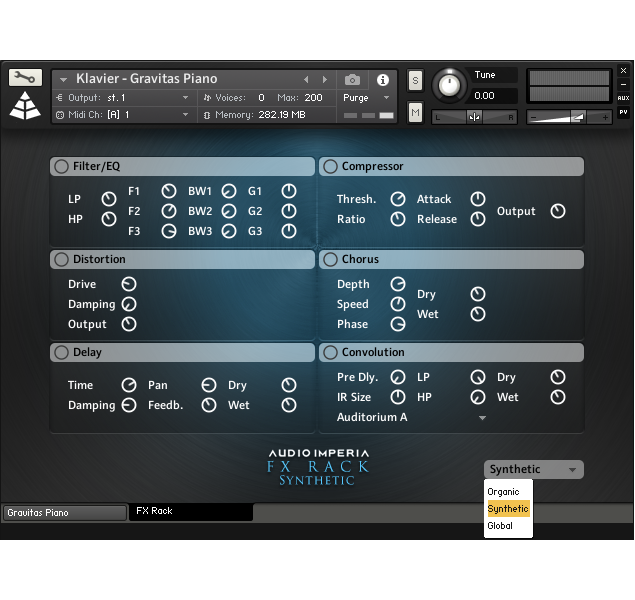Click the minus volume button
Screen dimensions: 635x600
click(533, 118)
